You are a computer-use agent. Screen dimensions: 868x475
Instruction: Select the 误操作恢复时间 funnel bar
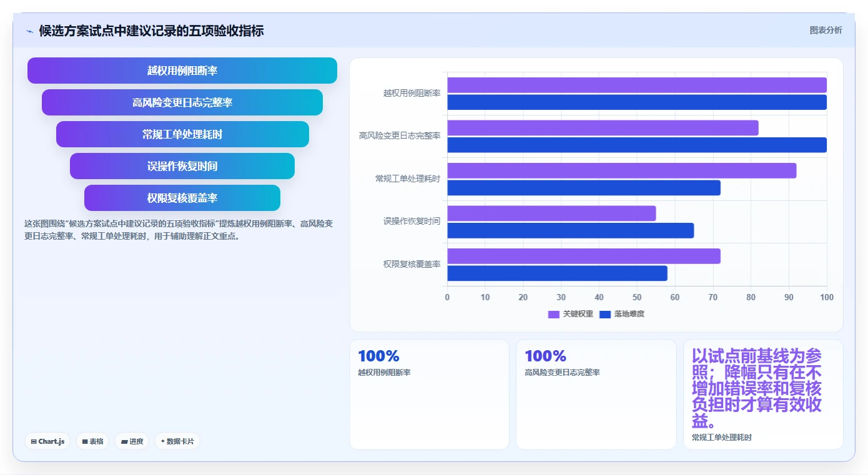pos(182,166)
